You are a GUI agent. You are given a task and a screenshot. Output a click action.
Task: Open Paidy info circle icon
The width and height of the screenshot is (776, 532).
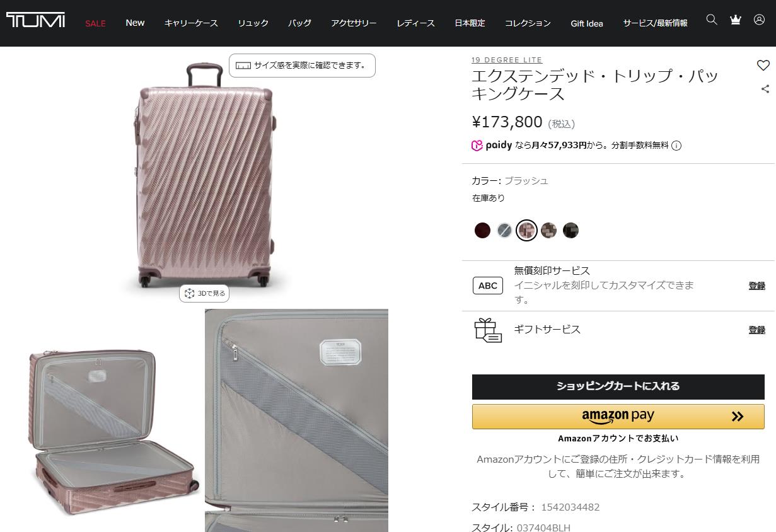(x=676, y=146)
